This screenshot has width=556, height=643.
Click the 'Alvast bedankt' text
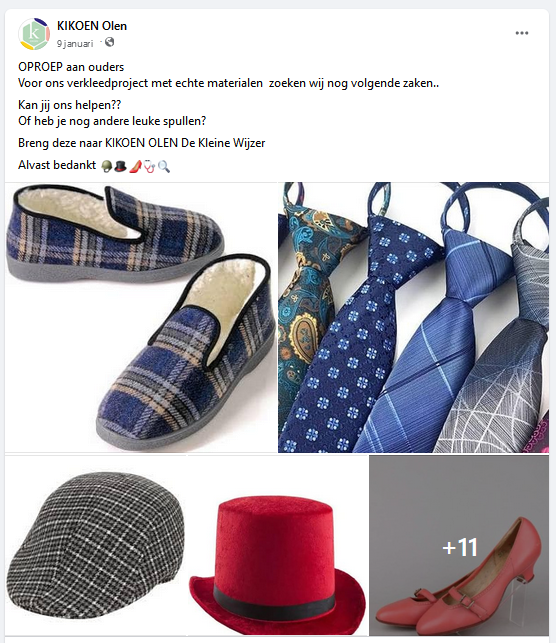tap(57, 165)
